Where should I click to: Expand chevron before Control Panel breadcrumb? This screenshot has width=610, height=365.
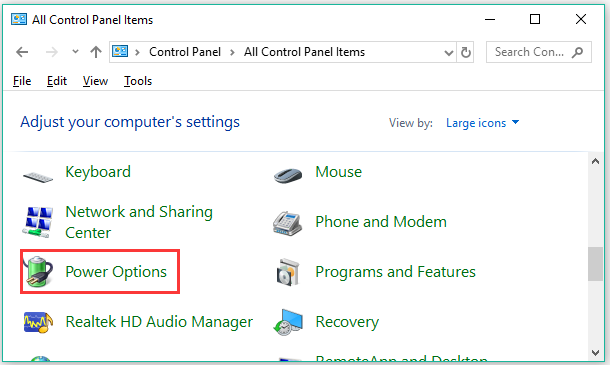(x=137, y=52)
